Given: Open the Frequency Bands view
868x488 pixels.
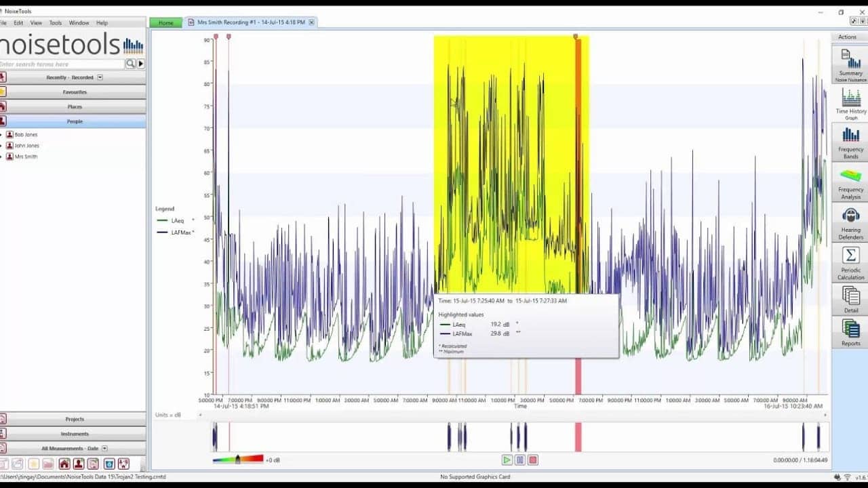Looking at the screenshot, I should (850, 142).
